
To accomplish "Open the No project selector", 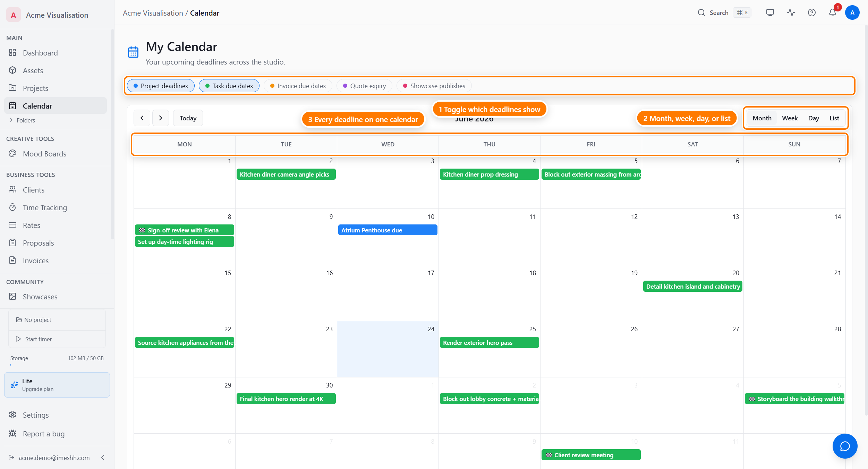I will coord(57,320).
